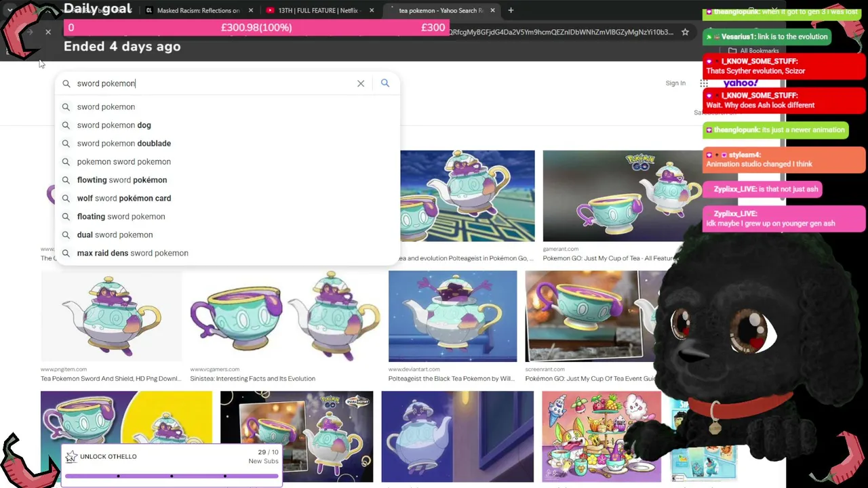Close the 'Masked Racism' tab
The image size is (868, 488).
[251, 10]
